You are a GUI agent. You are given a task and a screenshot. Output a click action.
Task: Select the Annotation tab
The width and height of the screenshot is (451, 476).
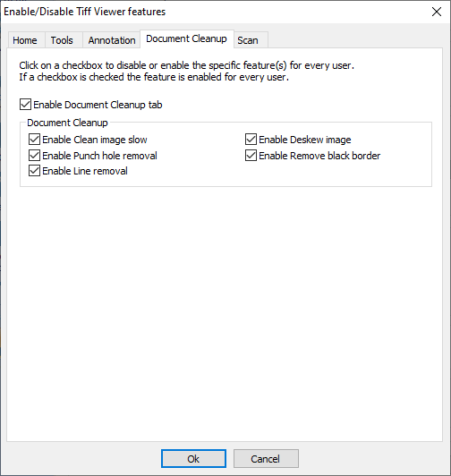tap(112, 40)
